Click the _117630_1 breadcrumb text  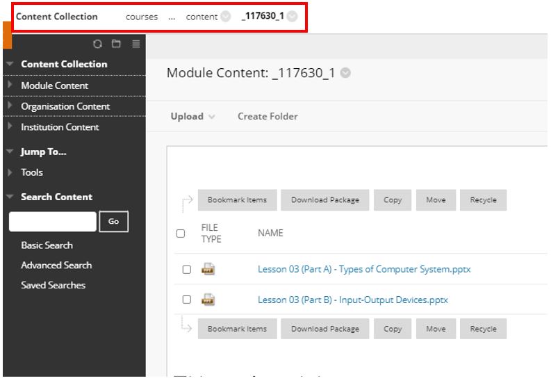point(263,16)
